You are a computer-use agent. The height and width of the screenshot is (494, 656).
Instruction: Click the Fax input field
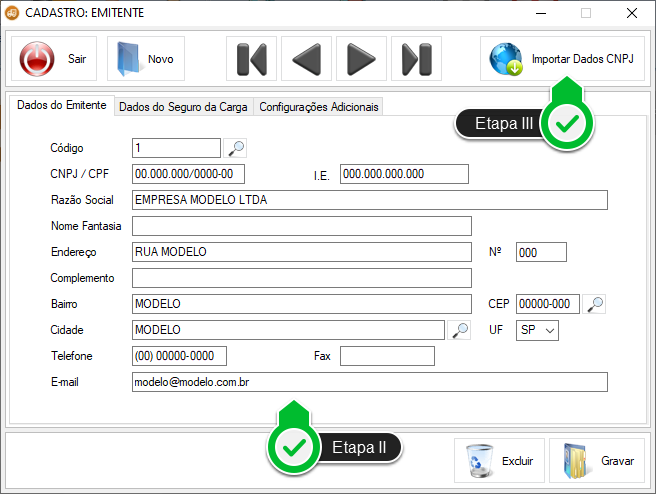(x=387, y=356)
